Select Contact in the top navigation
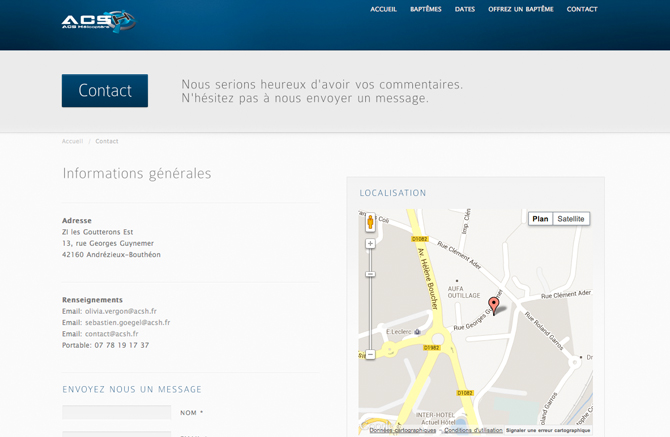 pyautogui.click(x=582, y=9)
